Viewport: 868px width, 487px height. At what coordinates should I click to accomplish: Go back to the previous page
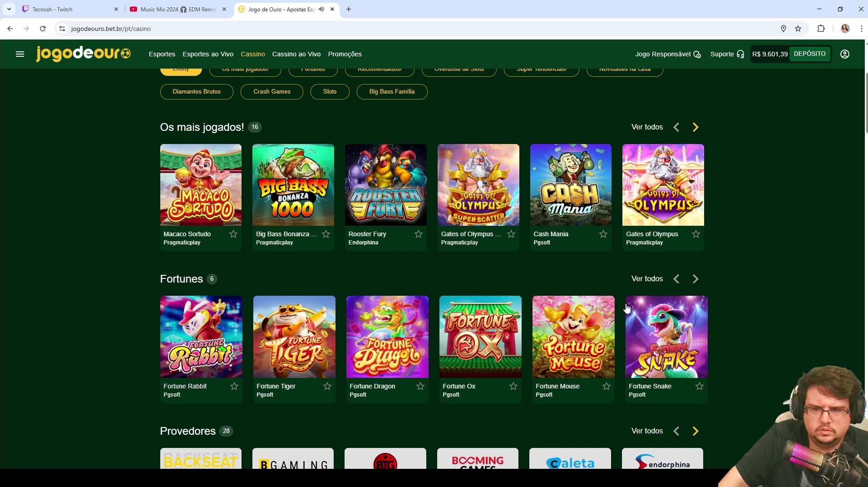[x=10, y=29]
